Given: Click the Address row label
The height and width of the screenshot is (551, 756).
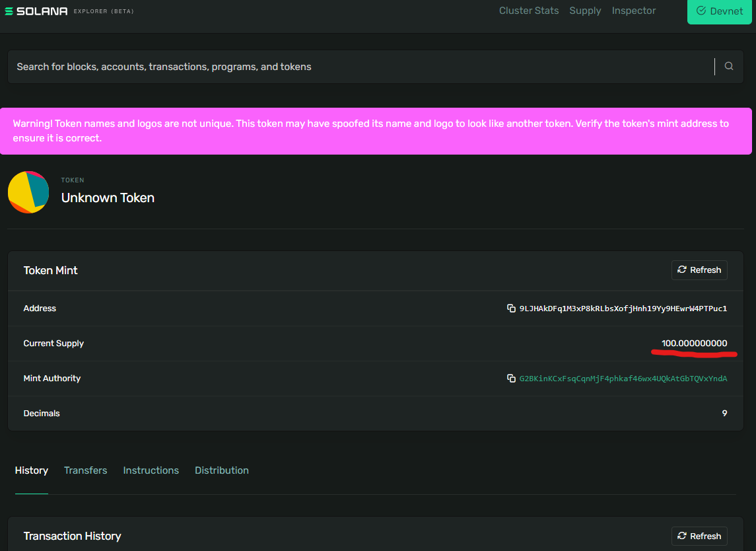Looking at the screenshot, I should (40, 309).
